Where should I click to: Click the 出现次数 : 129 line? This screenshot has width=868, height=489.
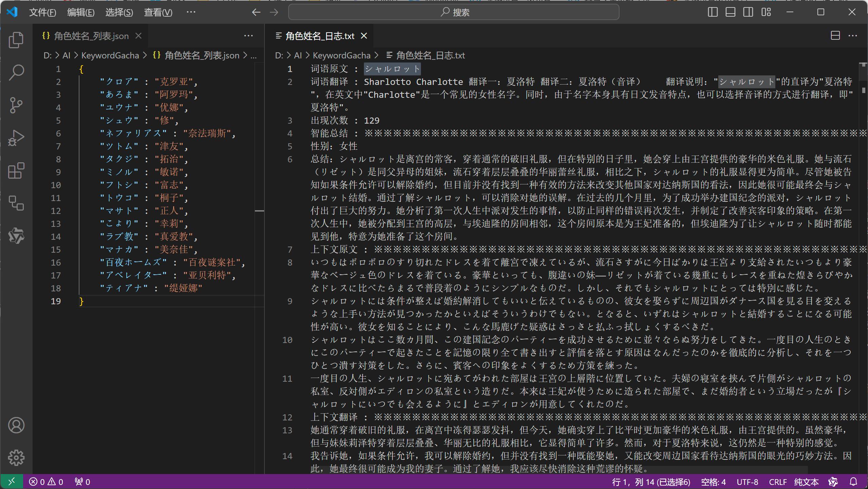pyautogui.click(x=345, y=121)
